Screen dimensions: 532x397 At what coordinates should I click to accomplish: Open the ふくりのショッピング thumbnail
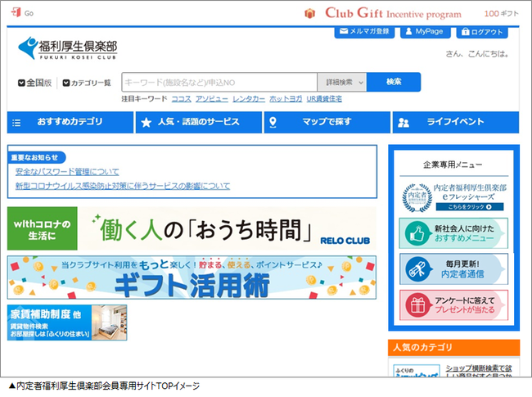417,371
